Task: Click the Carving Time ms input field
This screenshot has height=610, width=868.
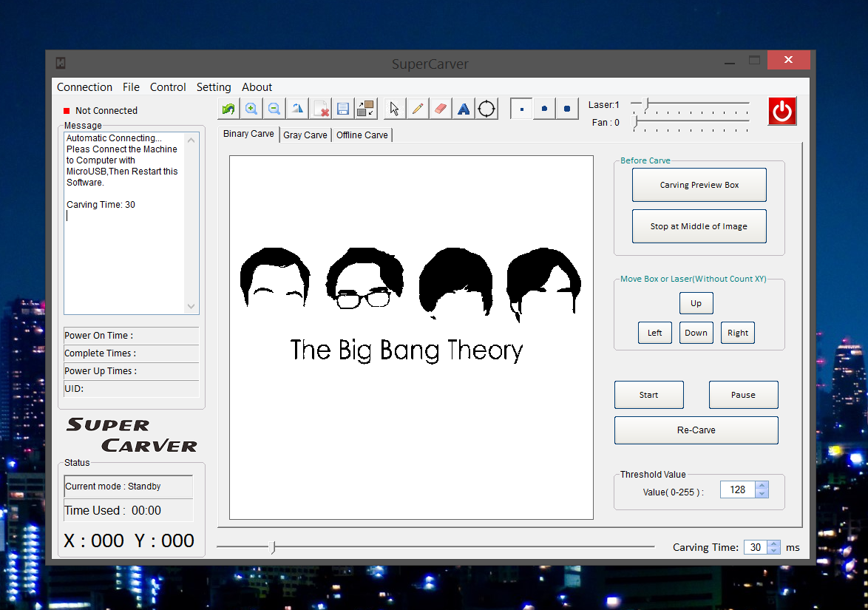Action: [756, 547]
